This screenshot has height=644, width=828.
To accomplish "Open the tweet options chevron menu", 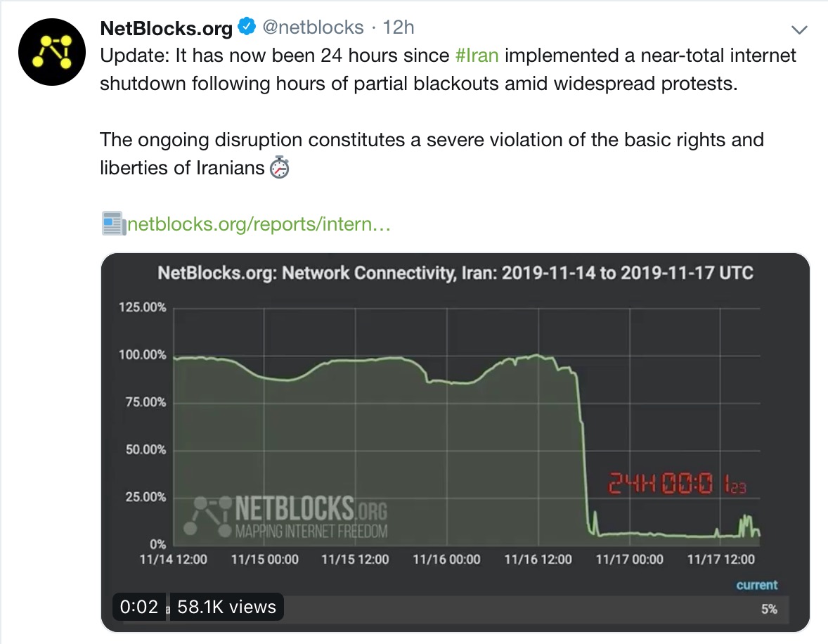I will click(799, 30).
